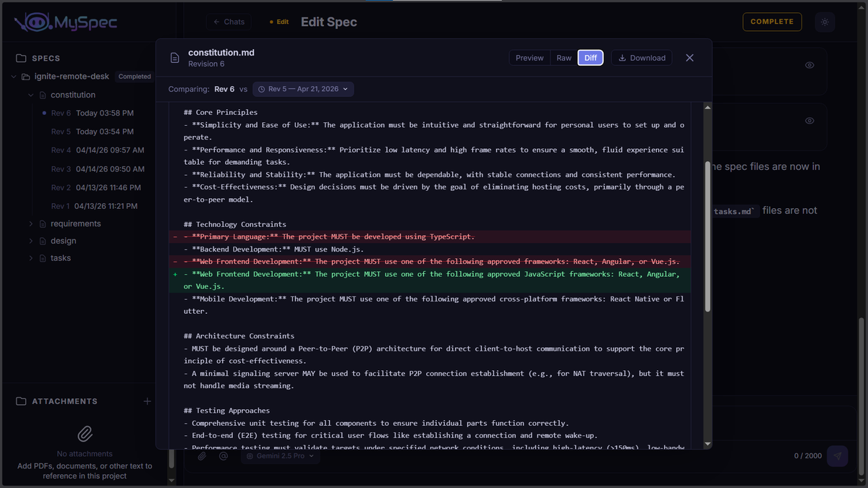Open the Gemini 2.5 Pro model dropdown

281,456
